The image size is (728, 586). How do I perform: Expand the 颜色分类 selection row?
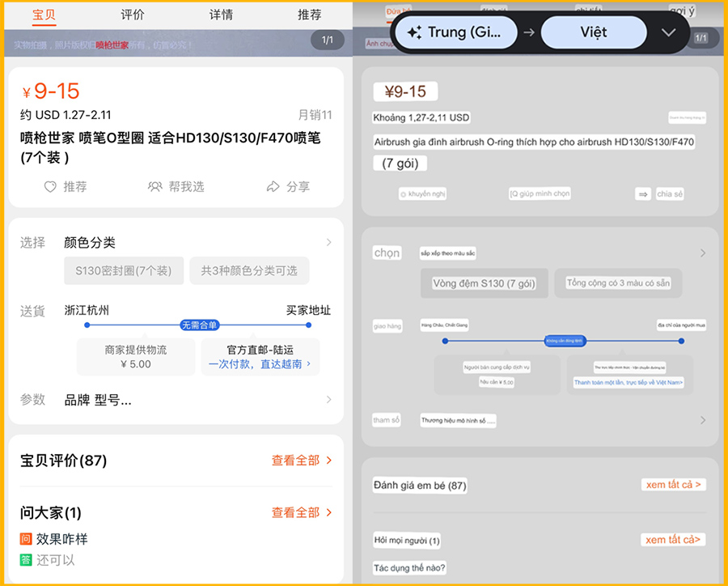click(x=328, y=242)
